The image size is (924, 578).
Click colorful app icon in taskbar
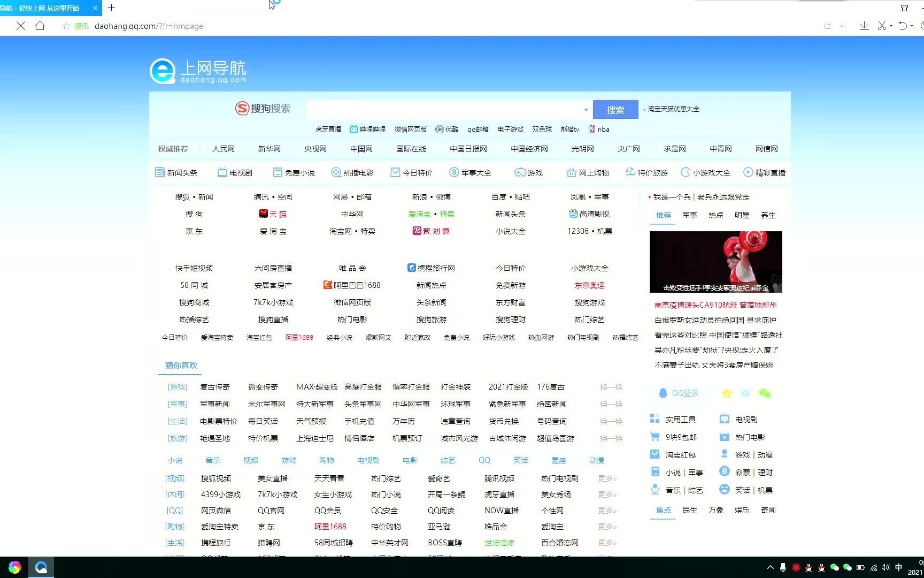tap(14, 567)
